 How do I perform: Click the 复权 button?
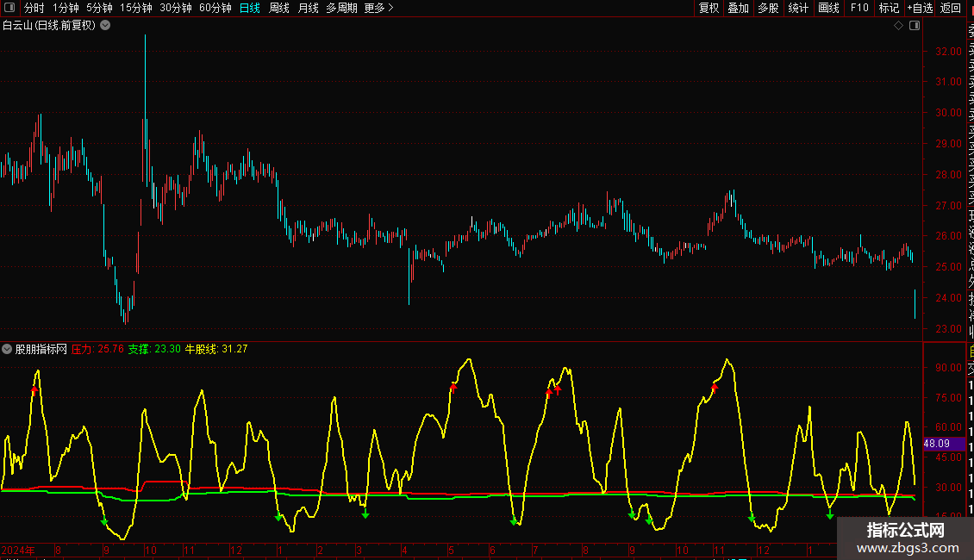coord(709,8)
